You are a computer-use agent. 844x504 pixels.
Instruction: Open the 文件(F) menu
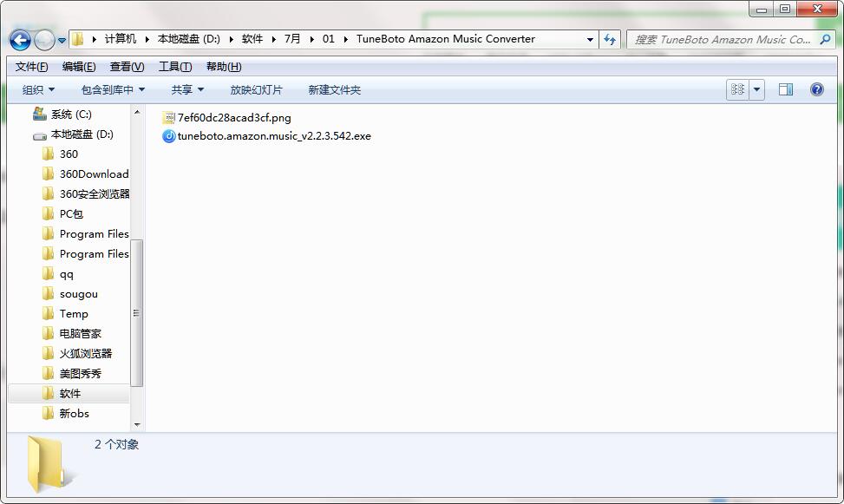click(32, 66)
